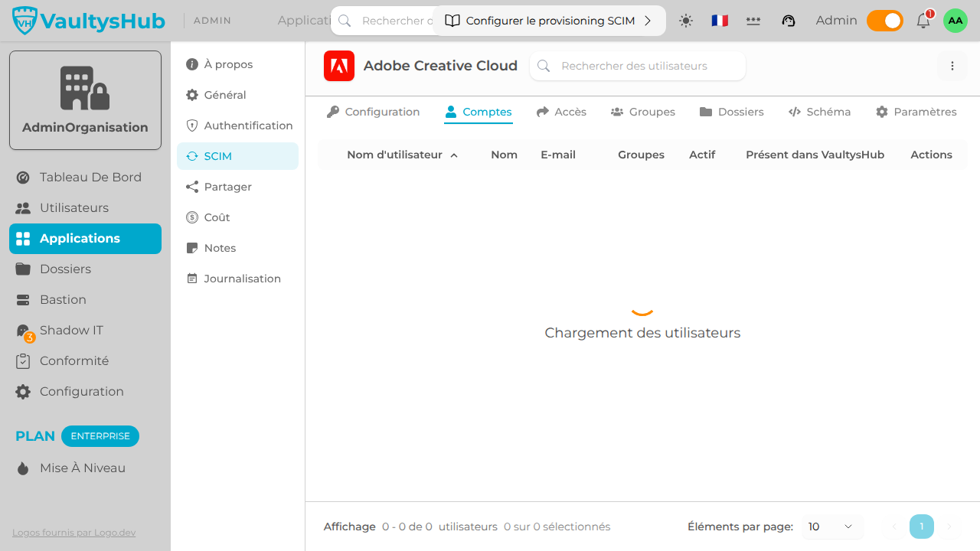Click the À propos info icon

[192, 64]
